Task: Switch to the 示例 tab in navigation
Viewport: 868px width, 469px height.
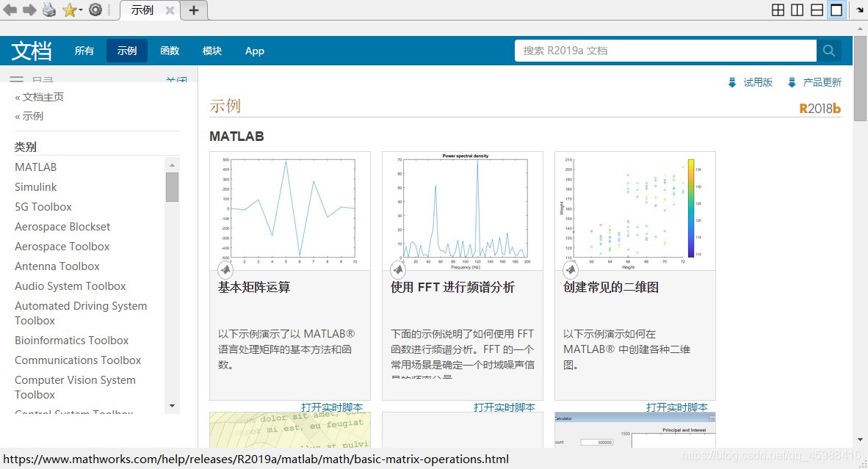Action: pyautogui.click(x=127, y=51)
